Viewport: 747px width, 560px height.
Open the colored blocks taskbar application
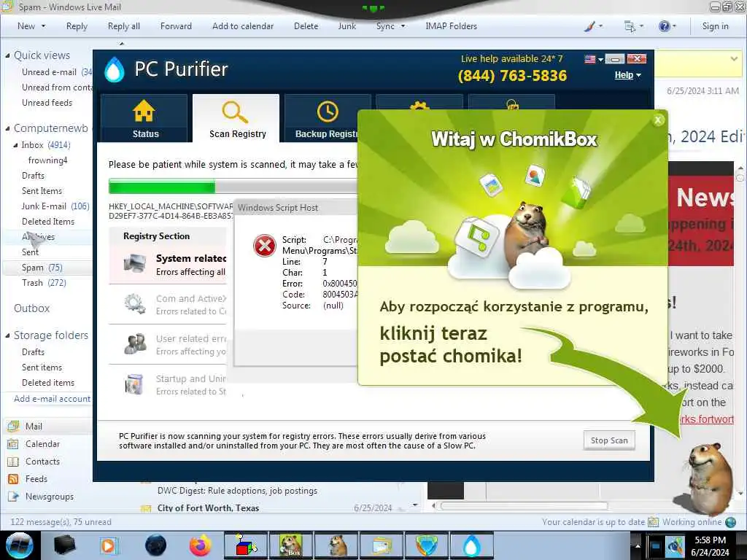[246, 545]
